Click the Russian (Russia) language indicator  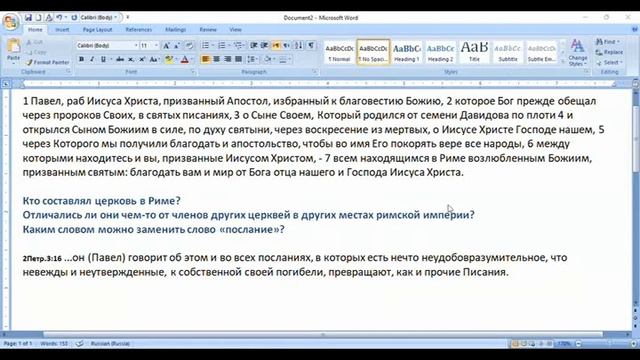(110, 344)
